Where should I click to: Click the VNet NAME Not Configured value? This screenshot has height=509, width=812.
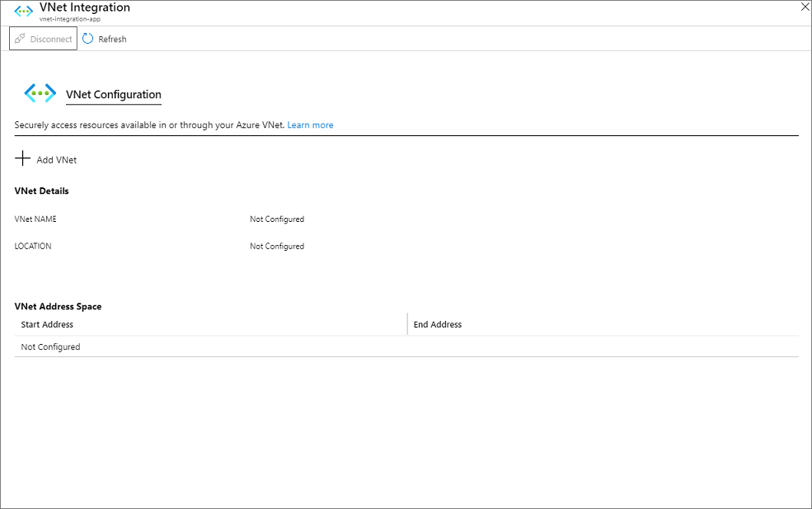[277, 219]
